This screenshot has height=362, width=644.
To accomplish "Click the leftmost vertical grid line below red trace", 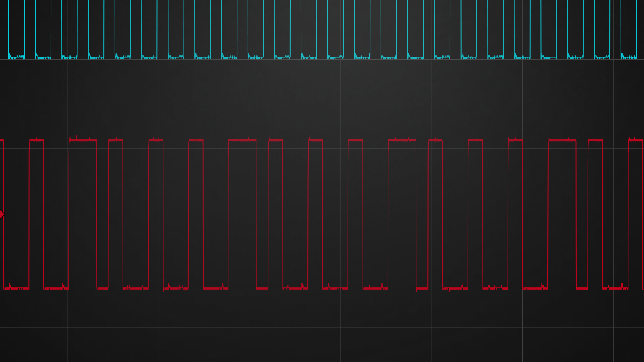I will (x=68, y=345).
